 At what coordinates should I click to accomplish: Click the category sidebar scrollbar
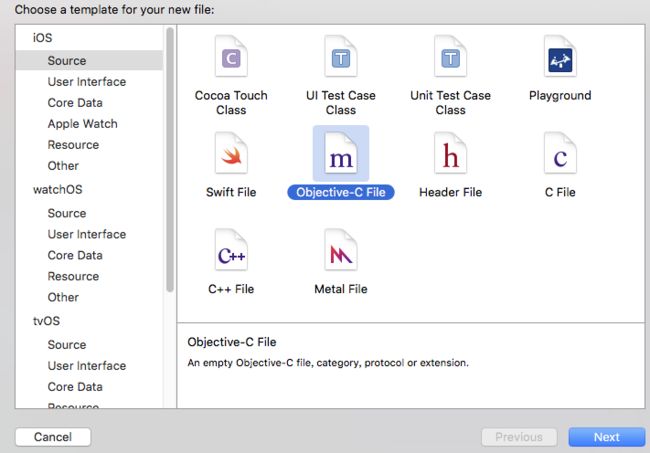tap(170, 160)
